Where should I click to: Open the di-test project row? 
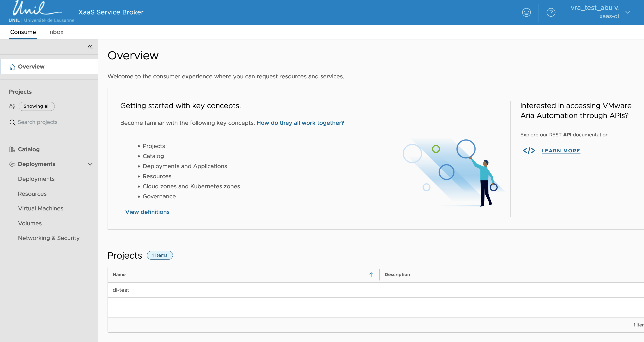click(x=121, y=290)
